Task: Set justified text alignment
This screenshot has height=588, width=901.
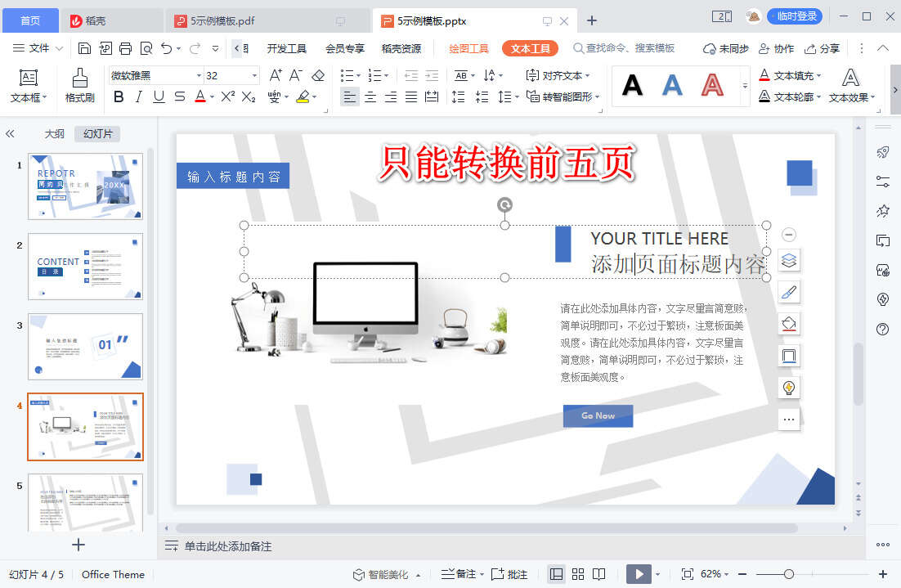Action: click(x=411, y=97)
